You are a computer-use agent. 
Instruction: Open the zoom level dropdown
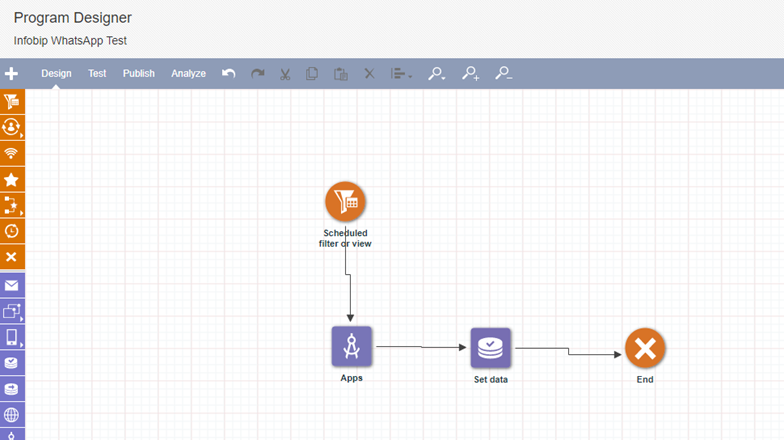pos(436,74)
